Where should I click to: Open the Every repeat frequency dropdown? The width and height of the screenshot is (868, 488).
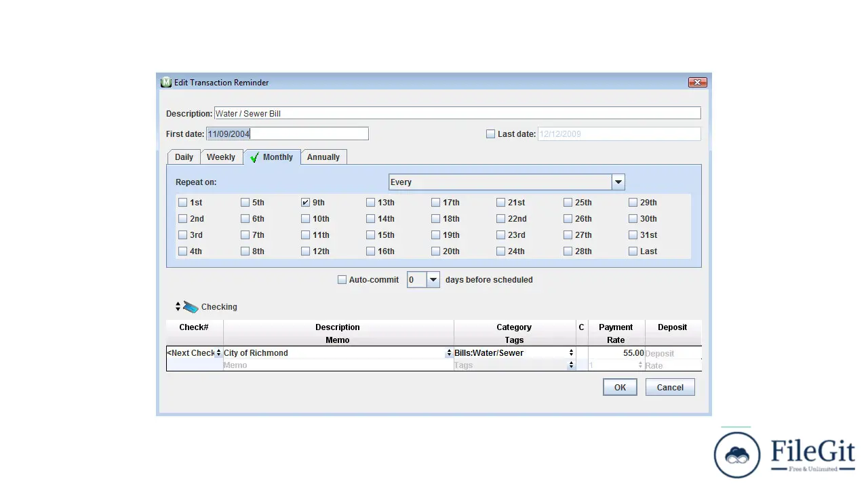click(x=618, y=182)
